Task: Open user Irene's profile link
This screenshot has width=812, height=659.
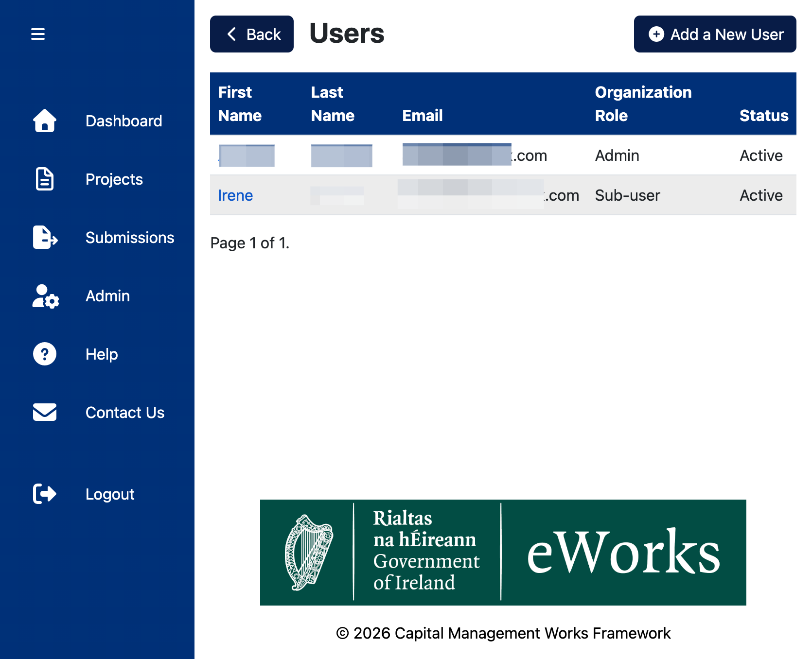Action: (x=235, y=195)
